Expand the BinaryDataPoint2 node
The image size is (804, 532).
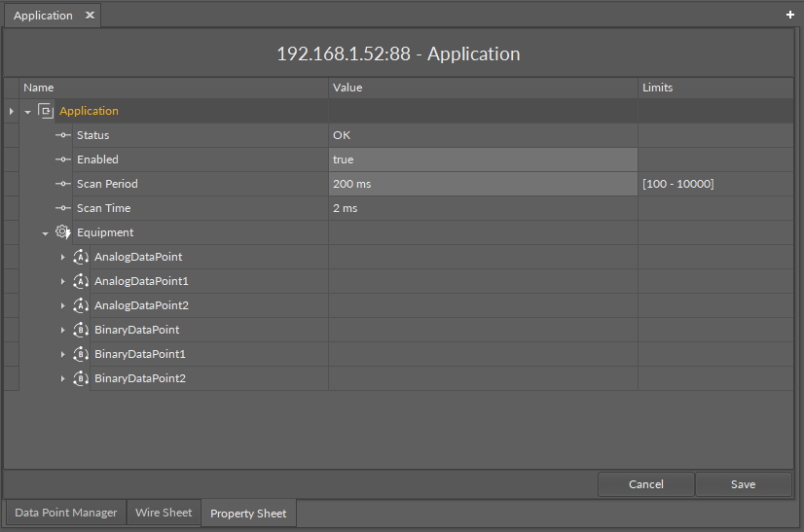pos(62,378)
